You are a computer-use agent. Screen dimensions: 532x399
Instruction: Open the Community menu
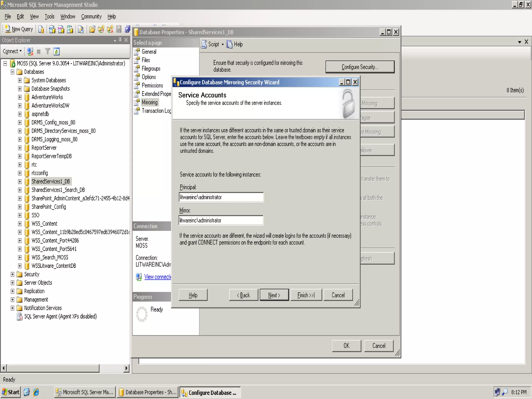[x=91, y=17]
